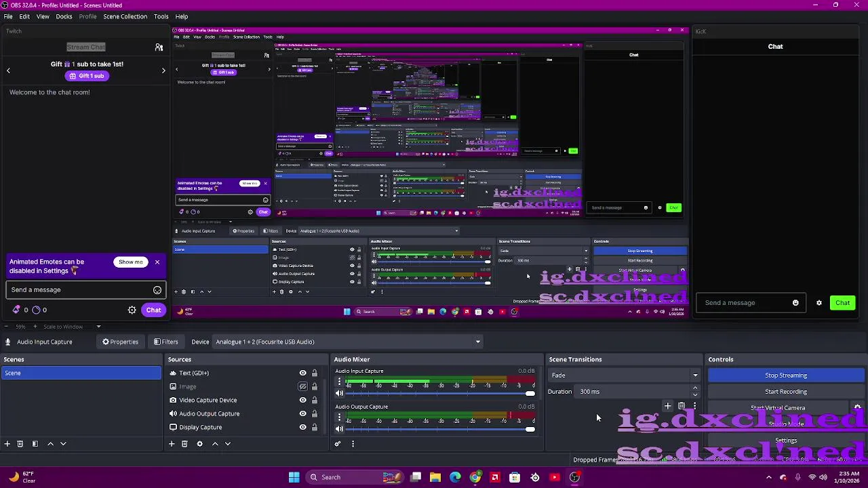The height and width of the screenshot is (488, 868).
Task: Open scene filters icon in Scenes toolbar
Action: (x=35, y=444)
